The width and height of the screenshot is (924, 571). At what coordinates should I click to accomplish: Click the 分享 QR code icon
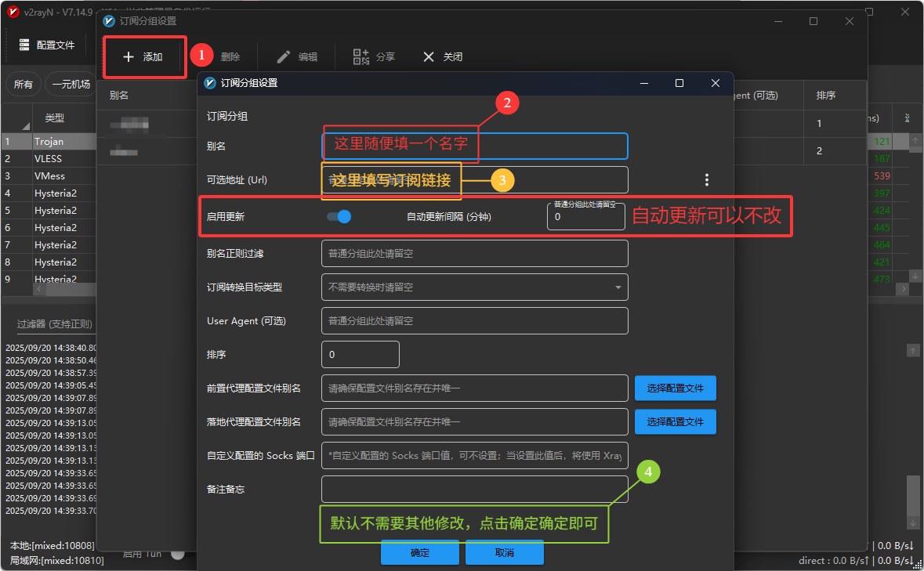tap(361, 56)
